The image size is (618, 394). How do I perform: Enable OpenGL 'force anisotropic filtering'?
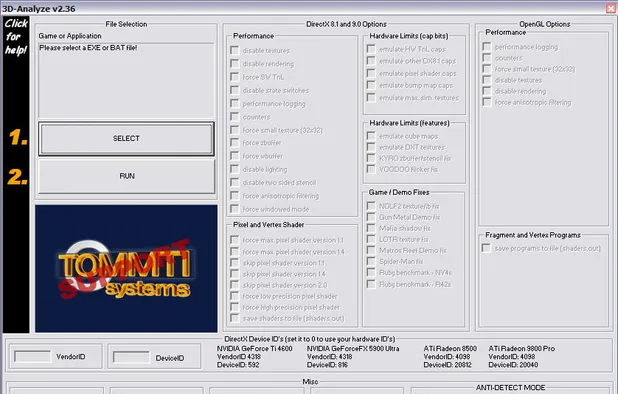[x=487, y=102]
